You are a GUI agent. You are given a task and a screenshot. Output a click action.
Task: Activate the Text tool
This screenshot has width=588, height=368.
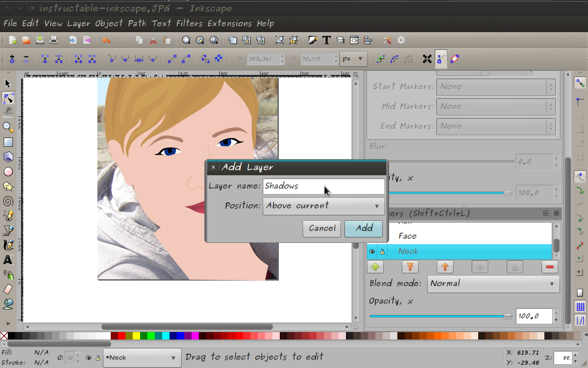8,260
